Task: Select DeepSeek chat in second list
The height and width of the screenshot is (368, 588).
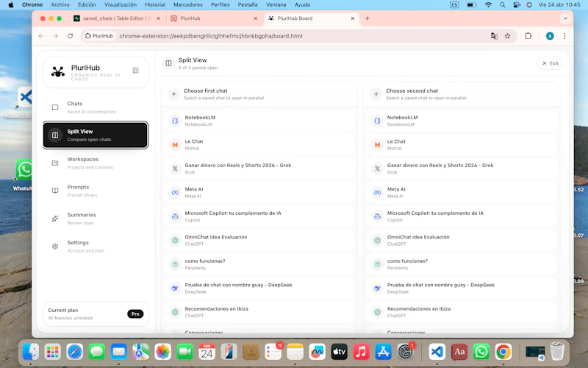Action: pos(462,288)
